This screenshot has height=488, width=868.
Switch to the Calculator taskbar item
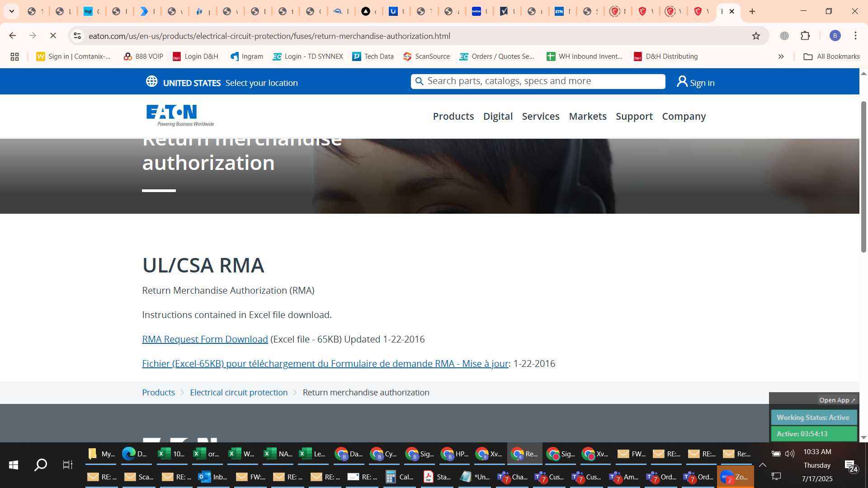400,477
